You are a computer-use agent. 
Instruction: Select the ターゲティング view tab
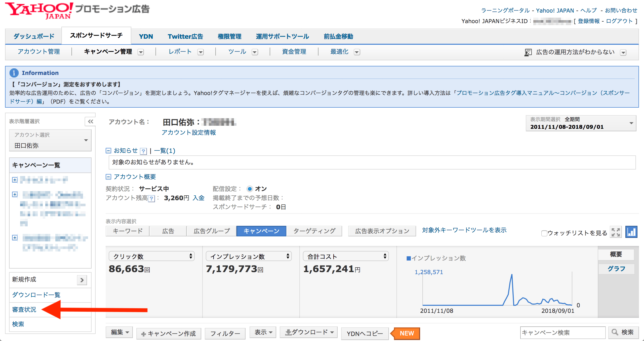point(314,231)
